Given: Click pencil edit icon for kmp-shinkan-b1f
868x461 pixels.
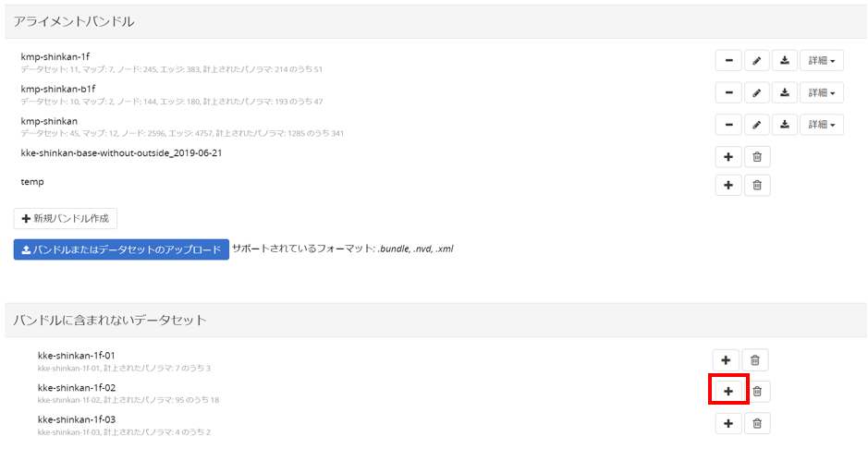Looking at the screenshot, I should (756, 92).
